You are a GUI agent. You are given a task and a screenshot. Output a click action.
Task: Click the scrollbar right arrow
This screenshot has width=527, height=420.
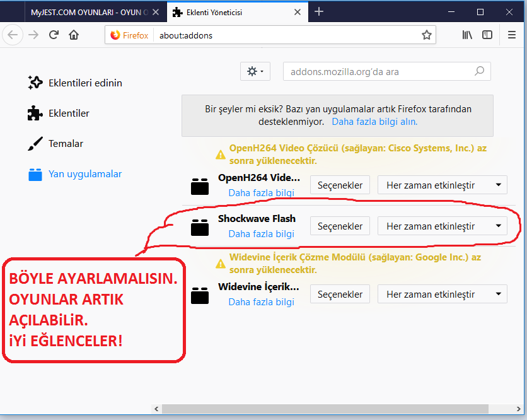(x=518, y=409)
